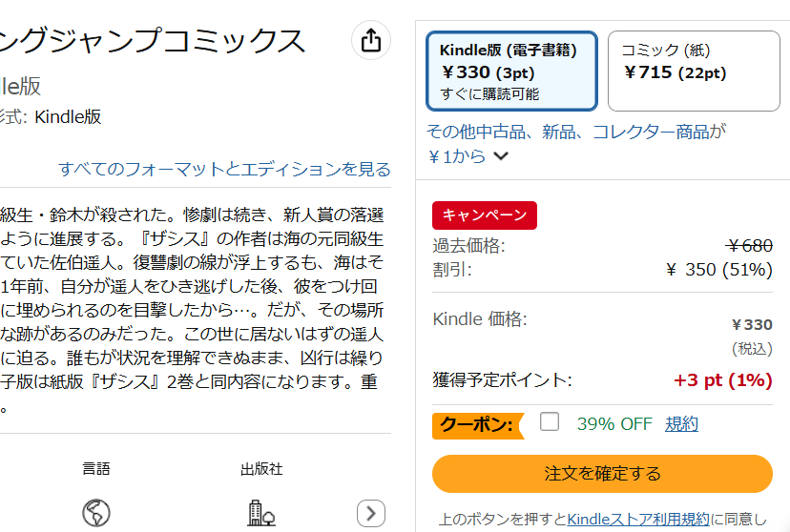The image size is (790, 532).
Task: Select the Kindle版 (電子書籍) format tab
Action: (512, 71)
